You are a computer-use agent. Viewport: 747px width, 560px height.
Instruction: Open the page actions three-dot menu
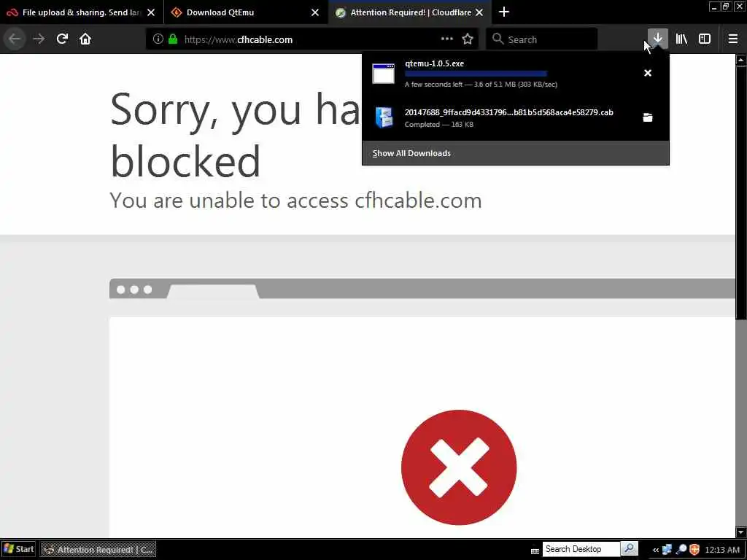coord(447,39)
